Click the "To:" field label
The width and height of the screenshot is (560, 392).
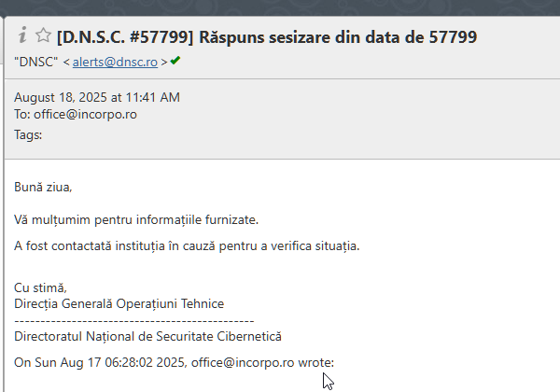point(22,115)
